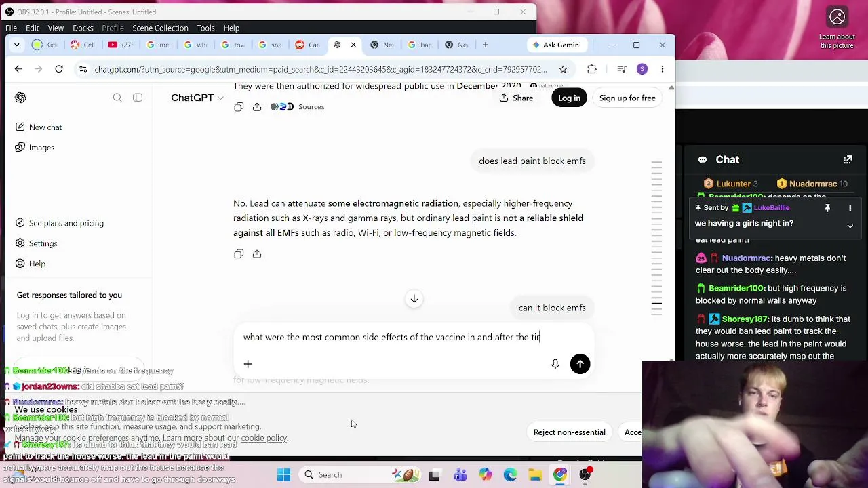Image resolution: width=868 pixels, height=488 pixels.
Task: Reject non-essential cookies
Action: click(569, 432)
